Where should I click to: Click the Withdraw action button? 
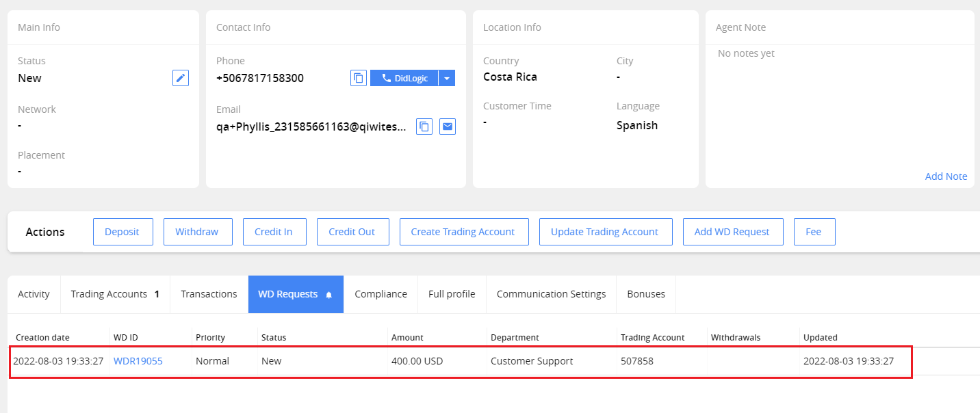(198, 231)
